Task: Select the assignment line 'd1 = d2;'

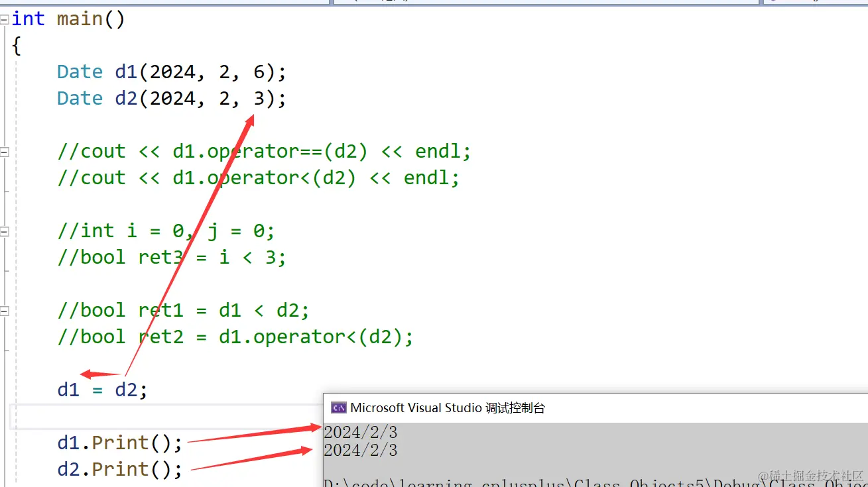Action: (103, 390)
